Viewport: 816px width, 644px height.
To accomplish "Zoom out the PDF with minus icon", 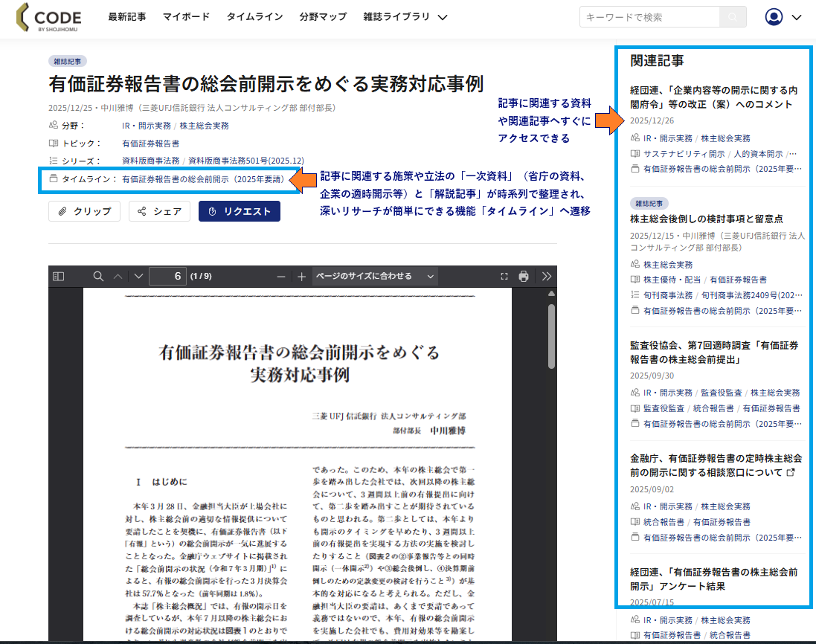I will [281, 277].
